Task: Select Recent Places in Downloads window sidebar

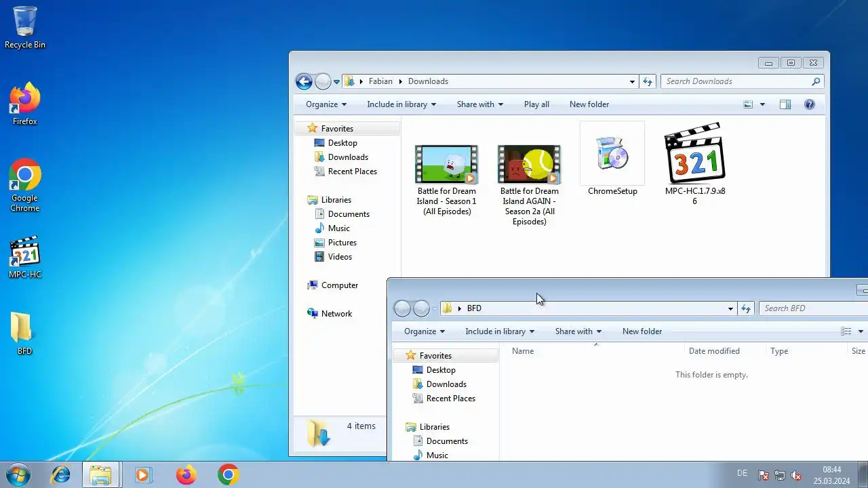Action: [352, 171]
